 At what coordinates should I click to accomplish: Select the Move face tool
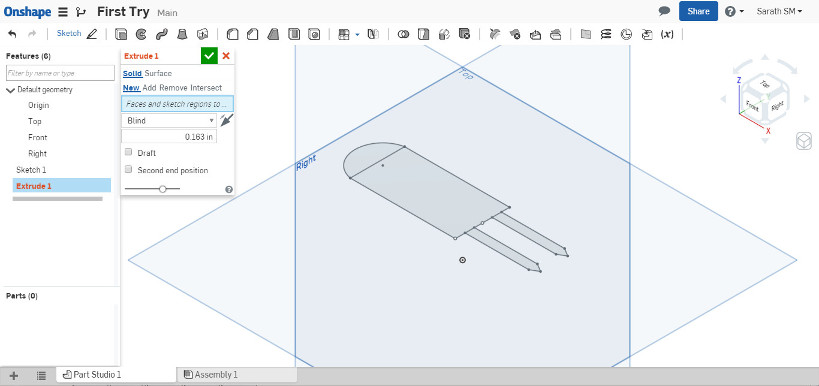coord(535,34)
